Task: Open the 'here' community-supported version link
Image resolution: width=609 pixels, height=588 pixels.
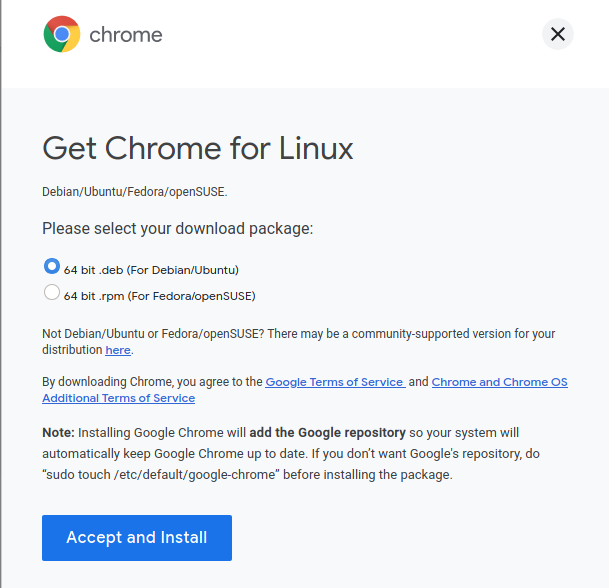Action: coord(118,350)
